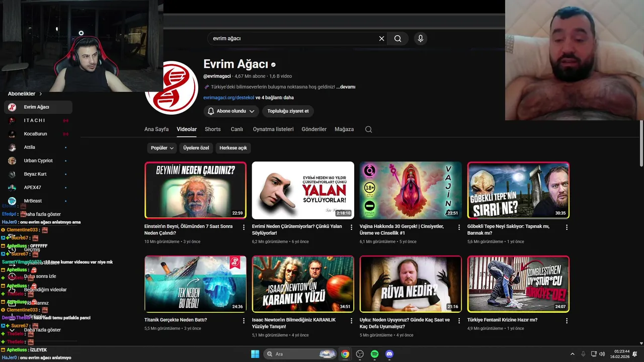Open Spotify from the taskbar

(375, 354)
